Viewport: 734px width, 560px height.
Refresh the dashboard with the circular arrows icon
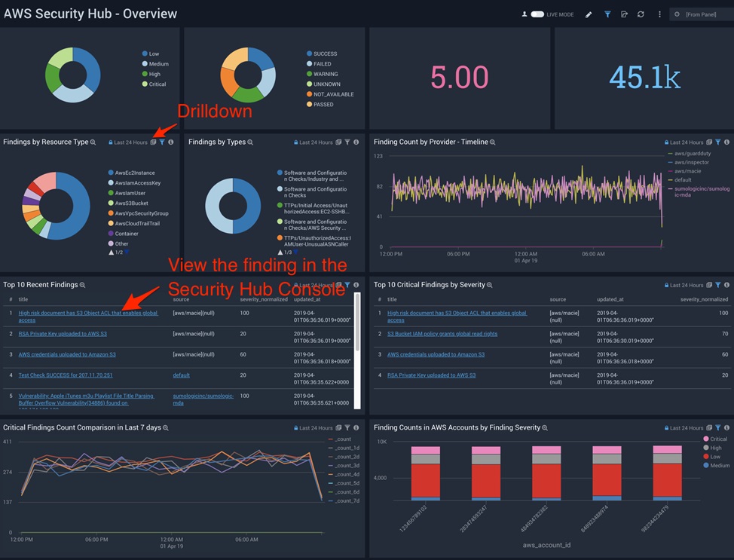pyautogui.click(x=641, y=14)
